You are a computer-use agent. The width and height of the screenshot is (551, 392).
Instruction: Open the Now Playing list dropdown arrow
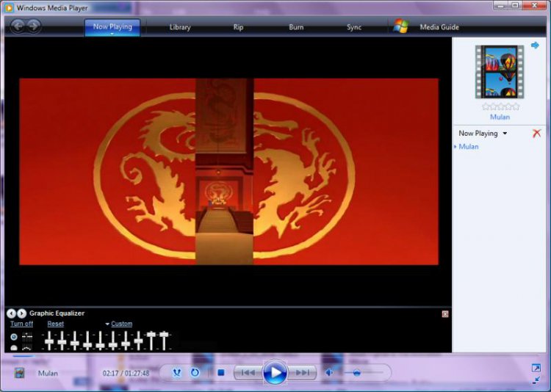click(x=505, y=134)
